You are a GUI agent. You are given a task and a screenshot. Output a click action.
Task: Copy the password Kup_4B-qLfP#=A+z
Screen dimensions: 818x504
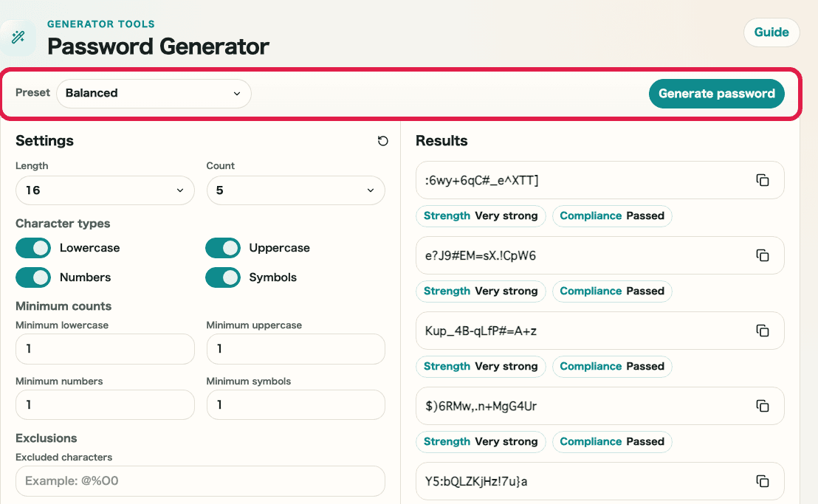(x=763, y=331)
